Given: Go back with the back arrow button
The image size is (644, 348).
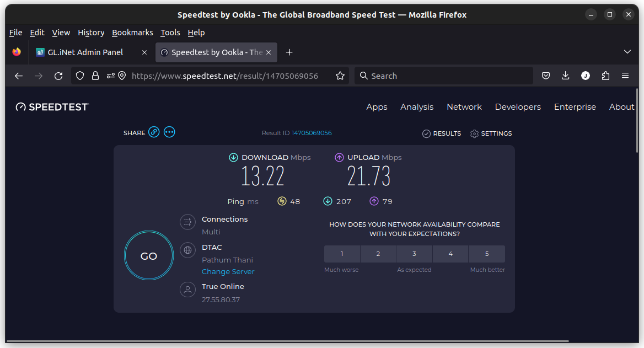Looking at the screenshot, I should pyautogui.click(x=19, y=76).
